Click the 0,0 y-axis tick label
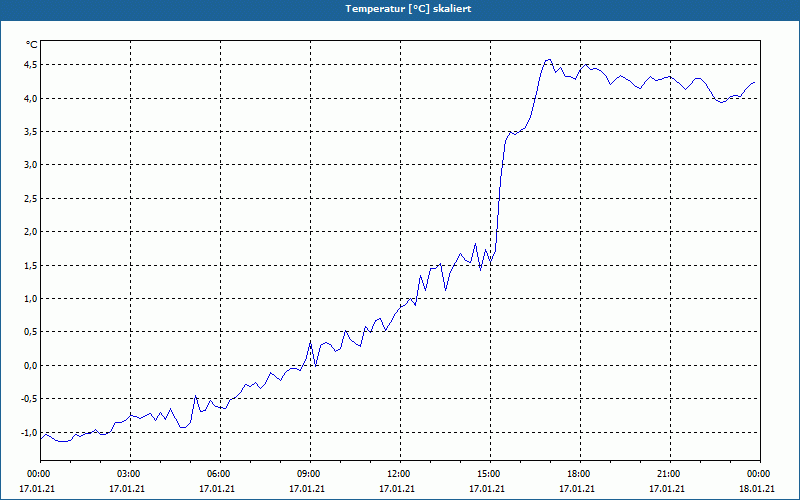The image size is (800, 500). point(30,365)
